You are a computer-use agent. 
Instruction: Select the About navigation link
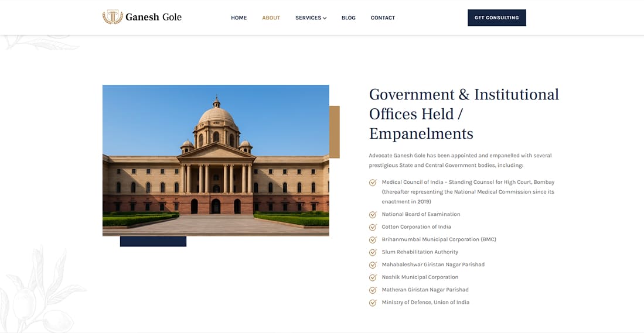(x=271, y=18)
